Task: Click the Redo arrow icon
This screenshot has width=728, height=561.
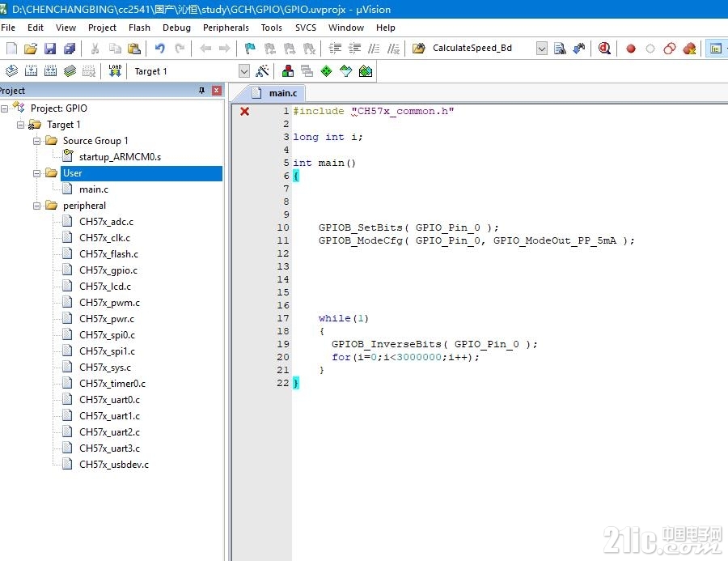Action: 180,49
